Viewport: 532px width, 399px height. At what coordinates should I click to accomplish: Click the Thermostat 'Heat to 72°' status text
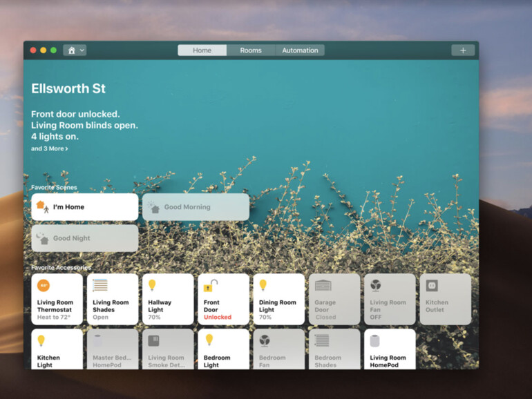pyautogui.click(x=54, y=318)
